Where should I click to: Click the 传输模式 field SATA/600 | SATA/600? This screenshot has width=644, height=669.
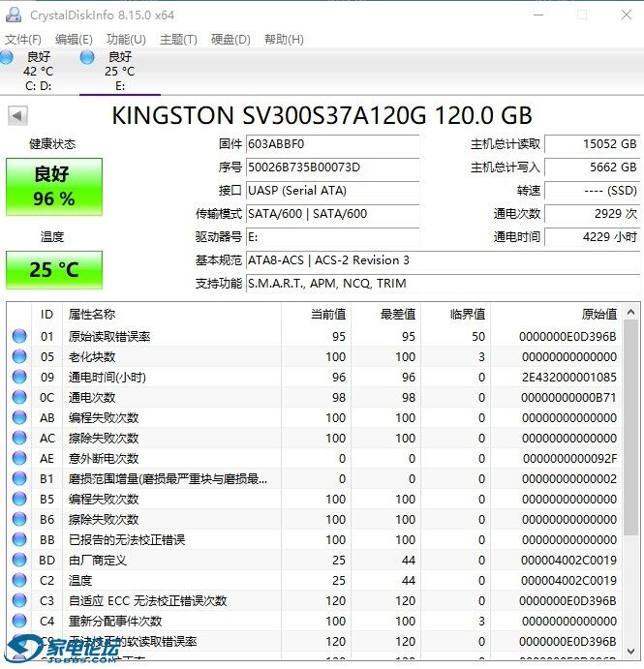(x=332, y=214)
